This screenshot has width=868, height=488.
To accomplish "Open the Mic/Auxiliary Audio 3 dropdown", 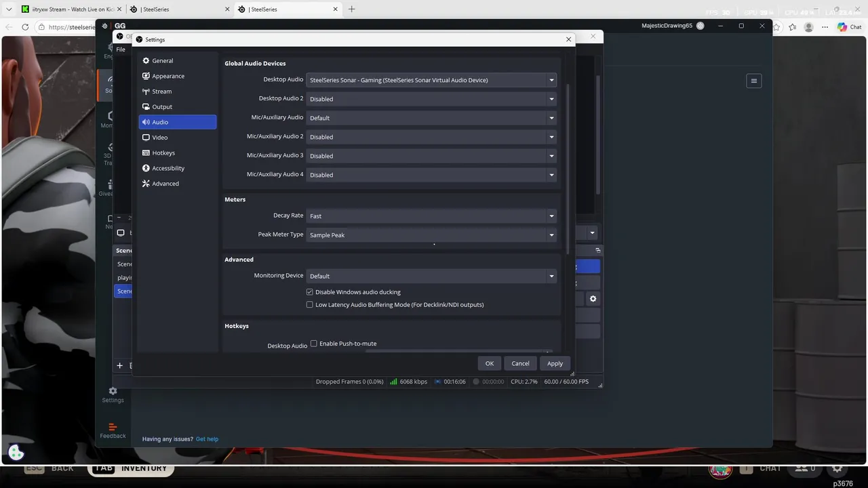I will pos(431,156).
